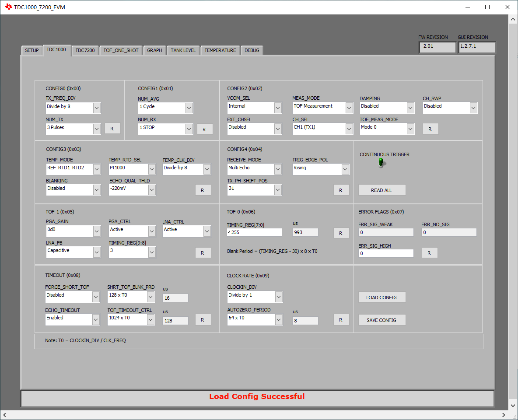The height and width of the screenshot is (420, 518).
Task: Open the TX_PH_SHIFT_POS dropdown
Action: (255, 190)
